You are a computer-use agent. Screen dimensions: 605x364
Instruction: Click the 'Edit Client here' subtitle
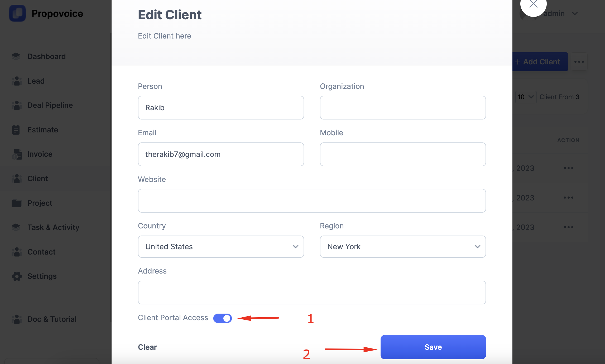[x=165, y=36]
